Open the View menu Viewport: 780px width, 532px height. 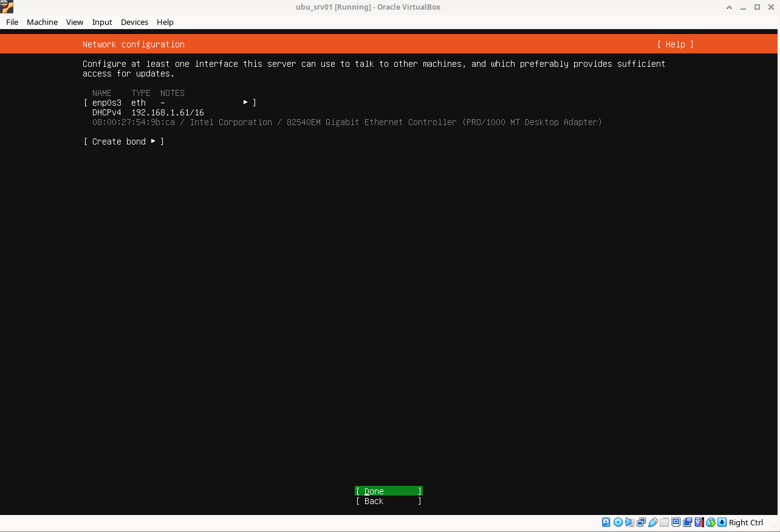coord(75,22)
